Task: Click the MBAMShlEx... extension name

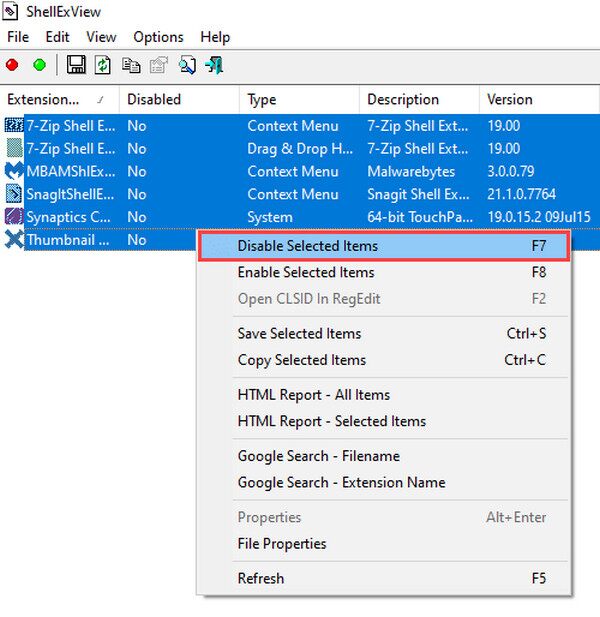Action: (71, 171)
